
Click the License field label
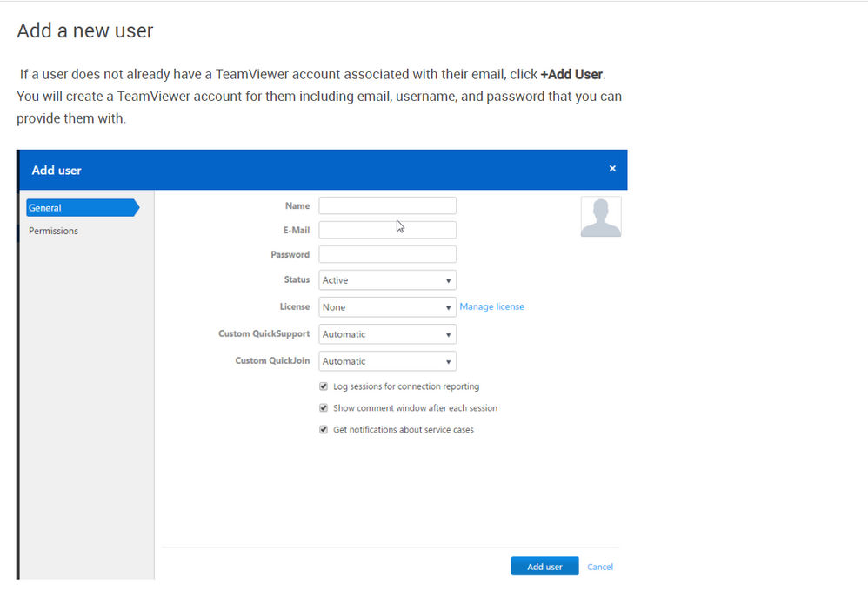point(295,306)
